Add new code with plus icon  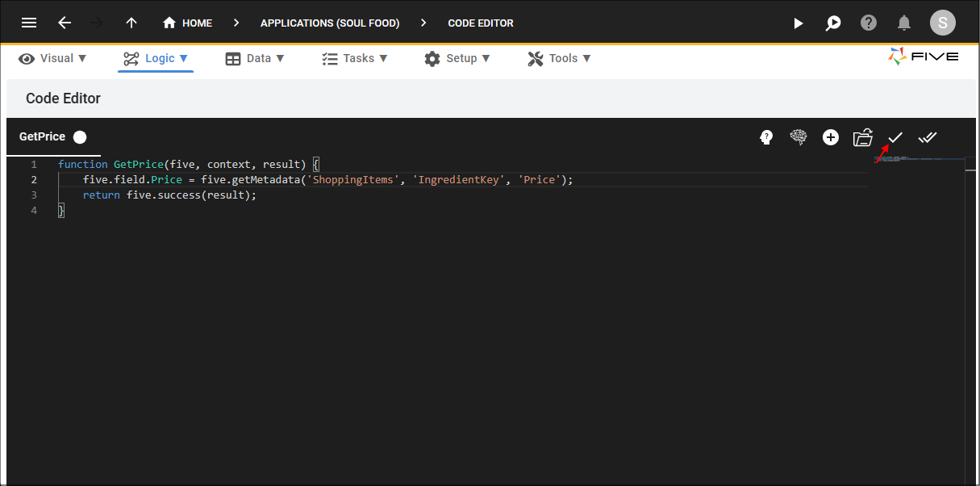point(831,137)
